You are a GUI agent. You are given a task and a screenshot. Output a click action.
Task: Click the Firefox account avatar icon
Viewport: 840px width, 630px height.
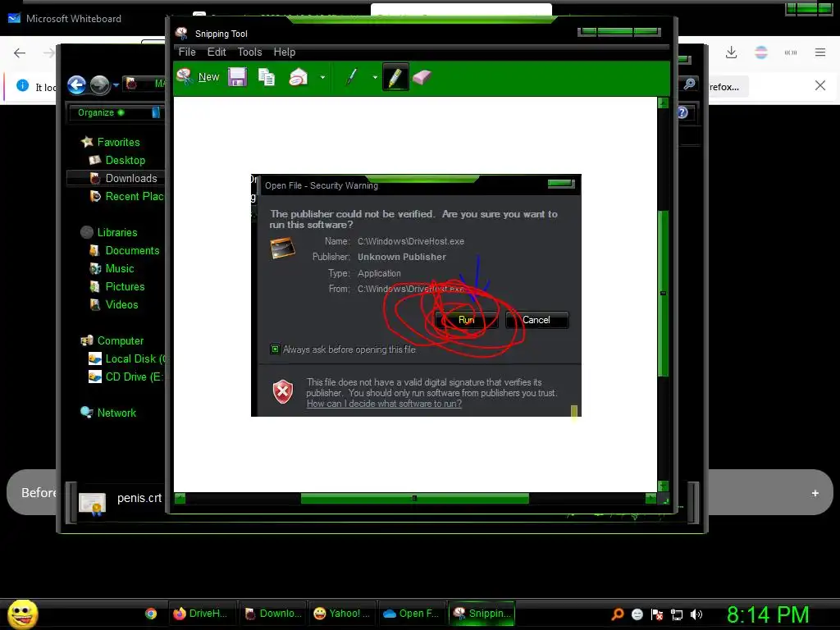click(761, 52)
